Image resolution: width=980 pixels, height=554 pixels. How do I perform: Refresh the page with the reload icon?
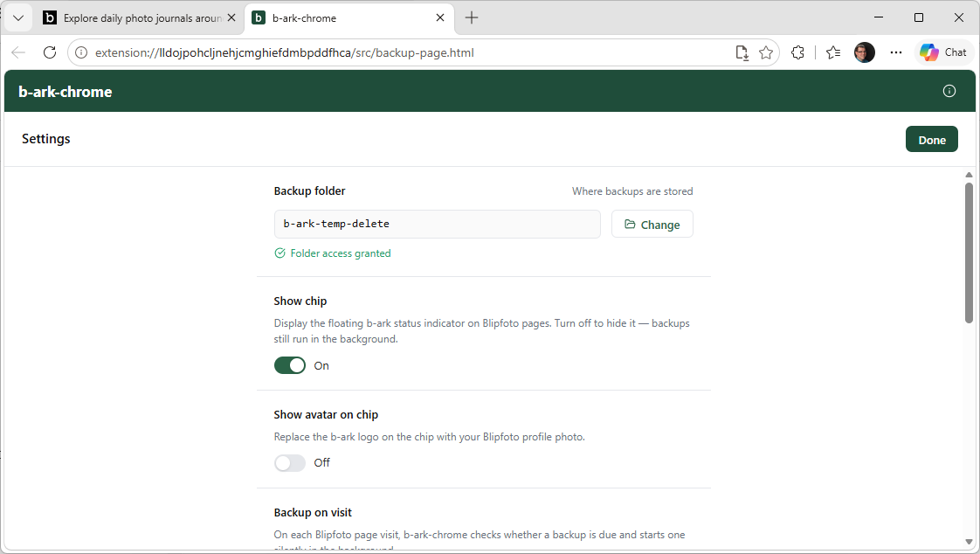[50, 52]
